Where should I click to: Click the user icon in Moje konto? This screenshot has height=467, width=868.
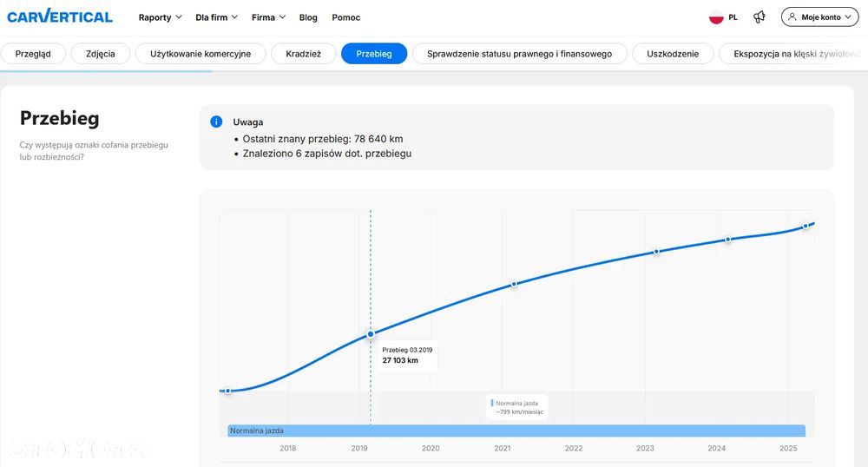(792, 17)
